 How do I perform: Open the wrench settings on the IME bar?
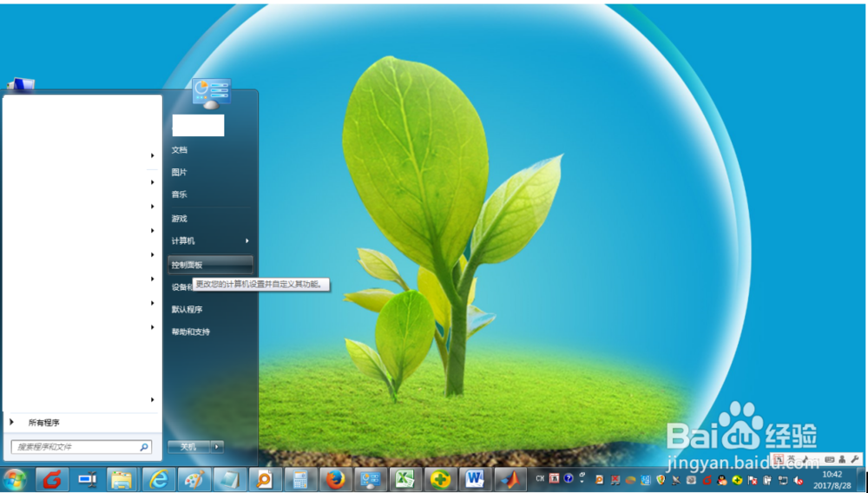[855, 459]
